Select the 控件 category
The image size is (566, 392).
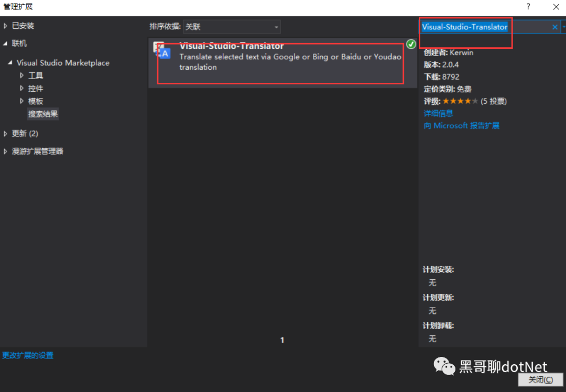tap(36, 89)
